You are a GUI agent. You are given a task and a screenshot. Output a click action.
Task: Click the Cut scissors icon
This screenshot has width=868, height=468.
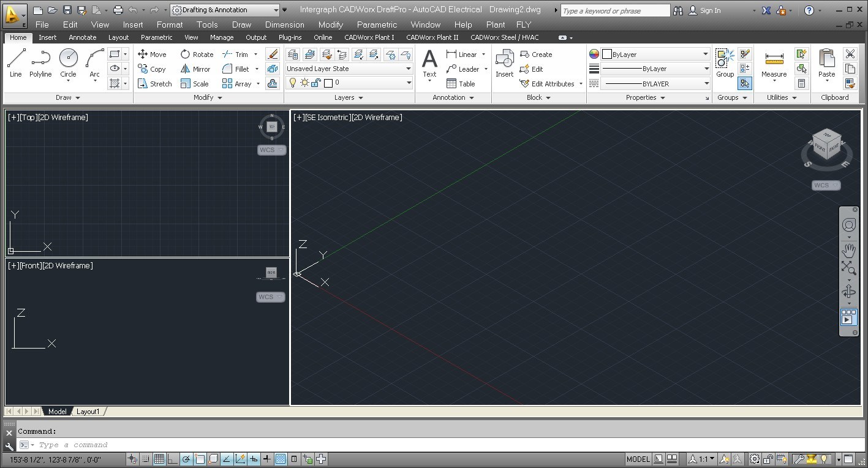[850, 54]
